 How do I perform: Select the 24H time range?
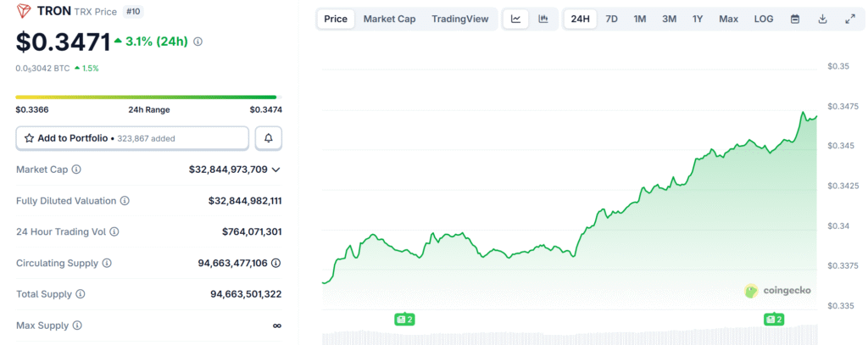[x=581, y=19]
